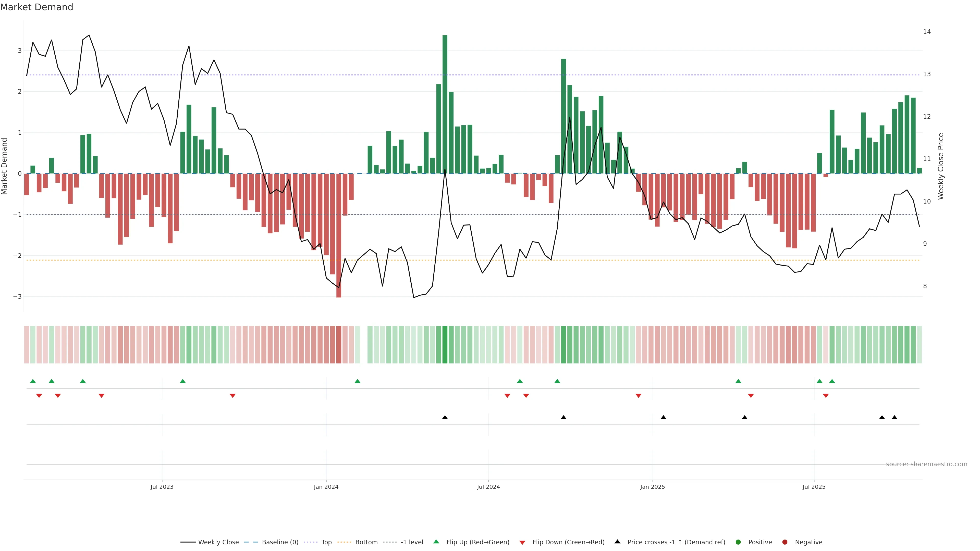The width and height of the screenshot is (980, 551).
Task: Click the darkest green heat strip cell
Action: point(445,345)
